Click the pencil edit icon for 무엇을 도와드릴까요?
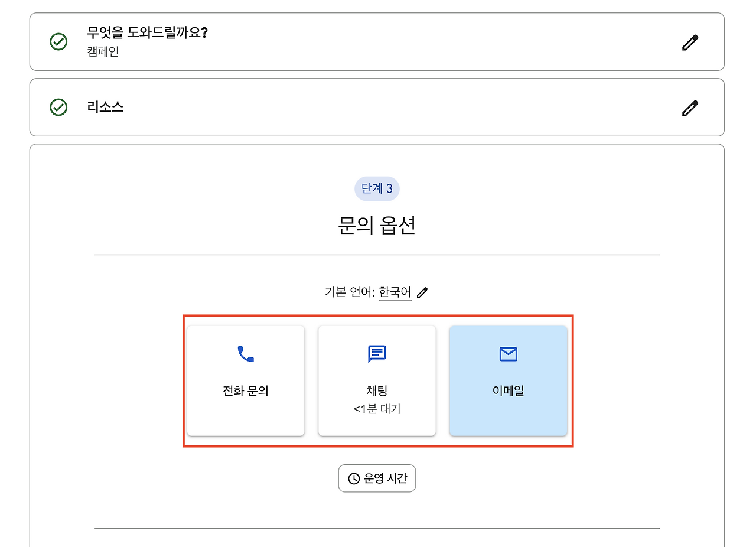Viewport: 756px width, 547px height. pyautogui.click(x=689, y=41)
